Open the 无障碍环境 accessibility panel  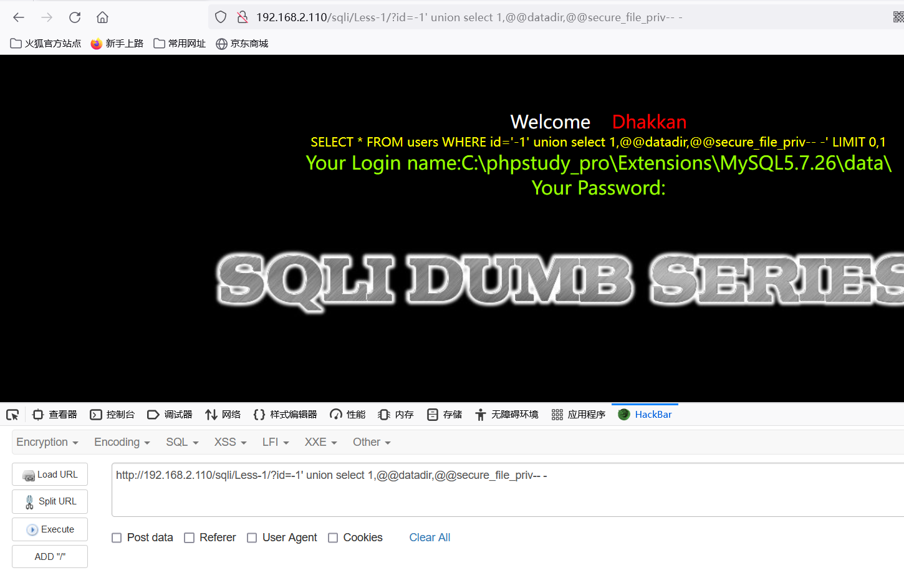coord(506,415)
